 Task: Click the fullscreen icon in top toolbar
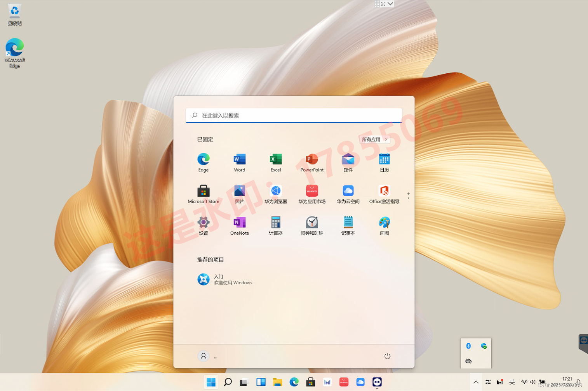tap(383, 3)
